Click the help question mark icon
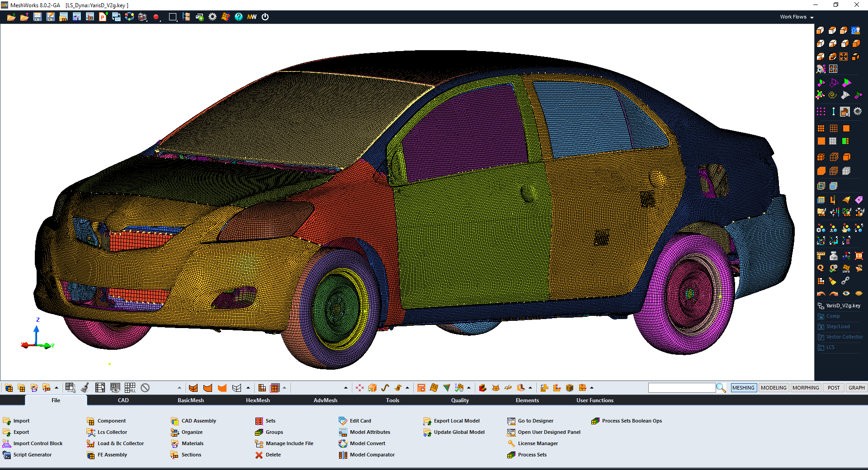The image size is (868, 470). (239, 17)
